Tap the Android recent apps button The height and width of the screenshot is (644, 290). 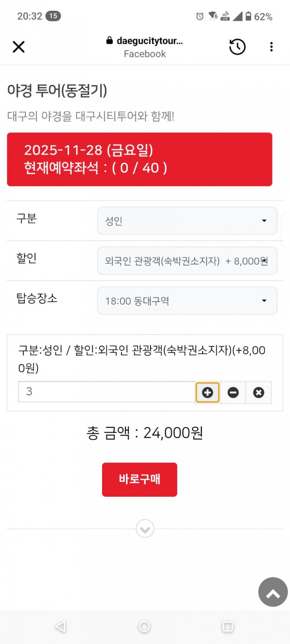(x=228, y=626)
